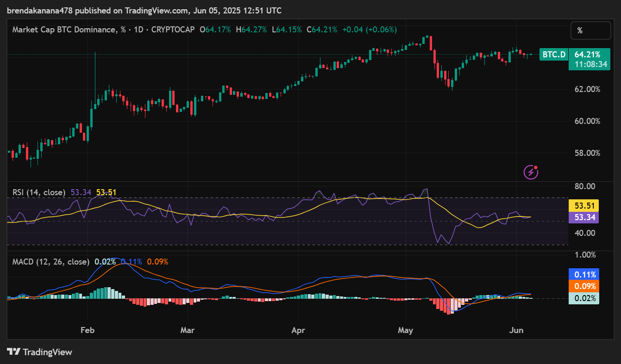Click the 60.00% price axis level
This screenshot has width=621, height=364.
point(587,121)
